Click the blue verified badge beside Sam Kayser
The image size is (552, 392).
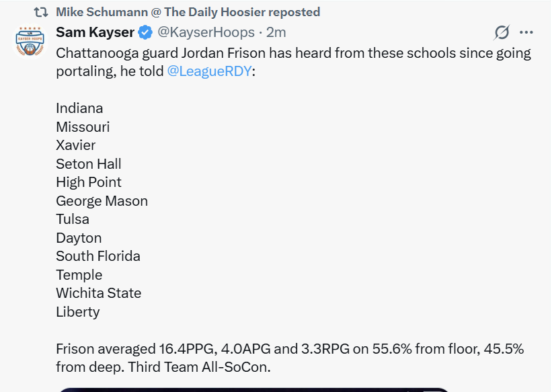pyautogui.click(x=145, y=32)
